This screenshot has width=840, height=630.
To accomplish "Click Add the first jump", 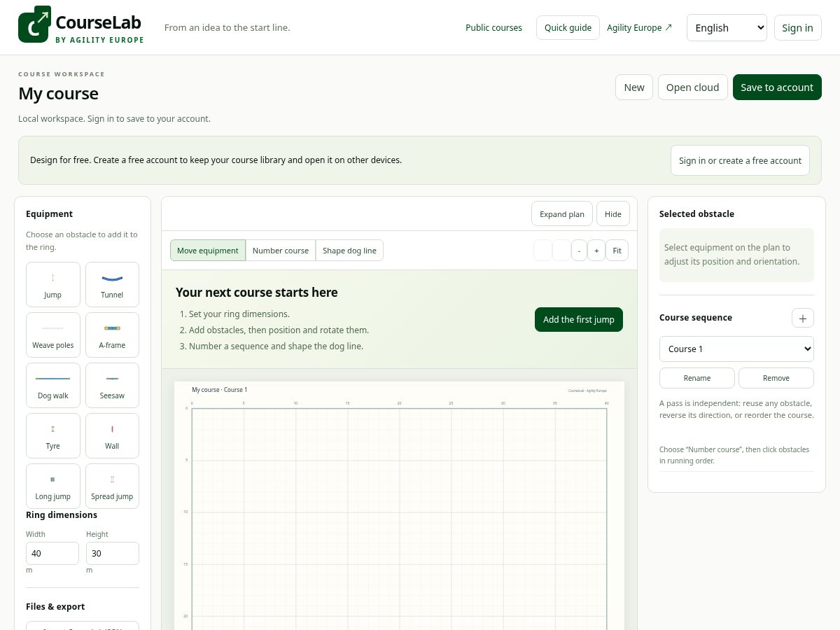I will [579, 319].
